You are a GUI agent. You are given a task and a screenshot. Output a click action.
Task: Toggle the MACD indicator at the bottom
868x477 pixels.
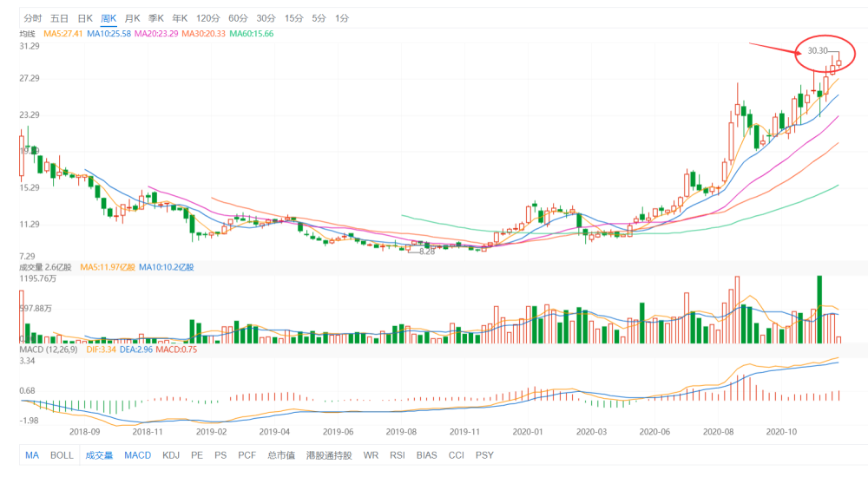click(x=137, y=454)
